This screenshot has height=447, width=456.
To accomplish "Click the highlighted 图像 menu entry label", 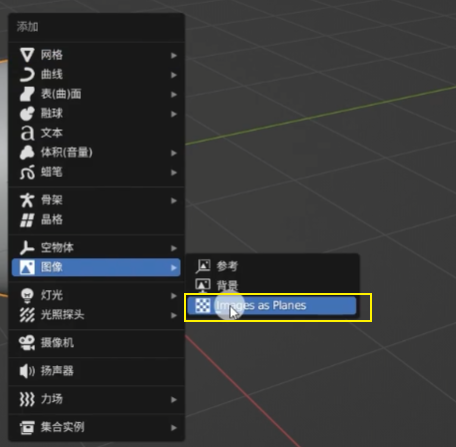I will [x=52, y=267].
